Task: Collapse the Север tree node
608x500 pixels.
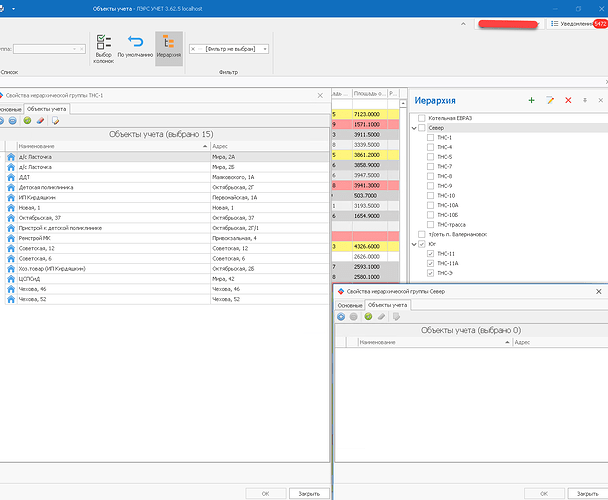Action: coord(413,128)
